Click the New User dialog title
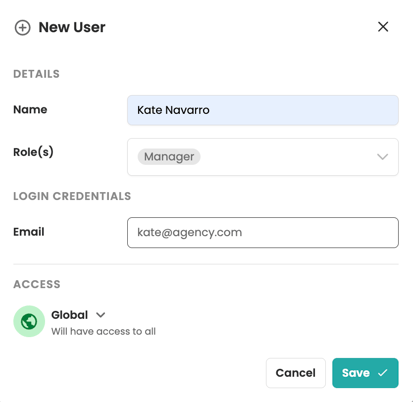 pyautogui.click(x=72, y=27)
